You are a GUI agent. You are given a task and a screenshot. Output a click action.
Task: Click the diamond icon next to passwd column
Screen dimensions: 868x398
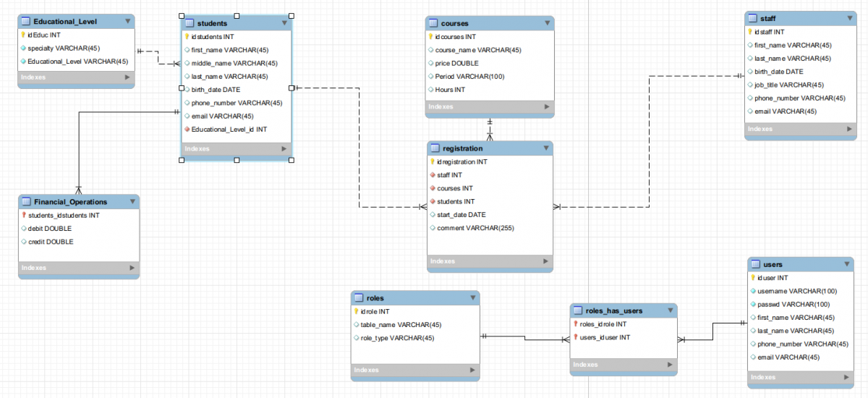click(x=752, y=304)
